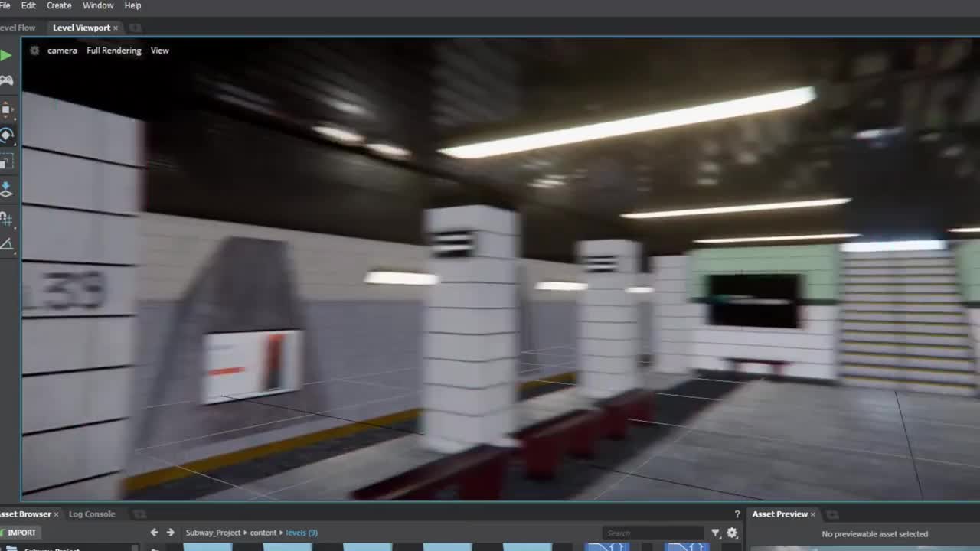
Task: Click the Asset Browser search field
Action: [653, 533]
